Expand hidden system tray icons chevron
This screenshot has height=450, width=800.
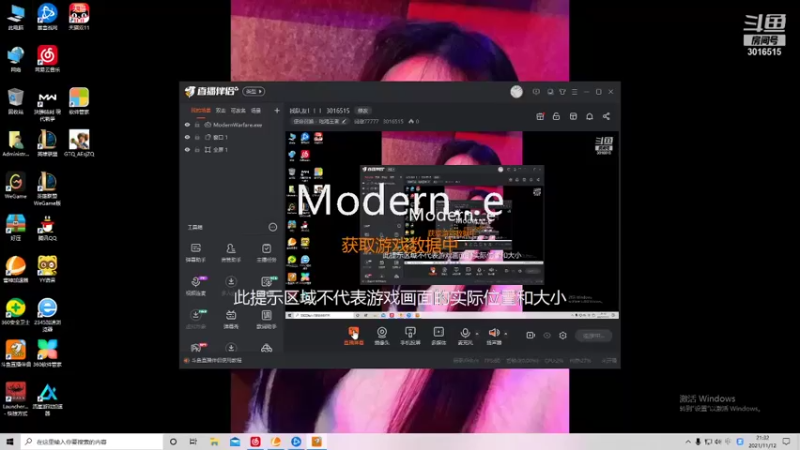pos(688,441)
